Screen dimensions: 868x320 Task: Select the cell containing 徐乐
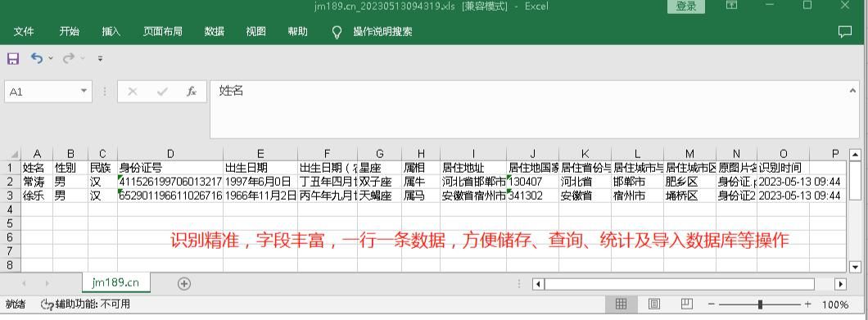tap(37, 196)
